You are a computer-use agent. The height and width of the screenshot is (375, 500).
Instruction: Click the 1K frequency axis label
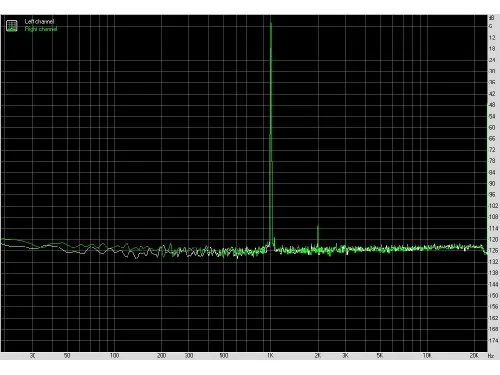[270, 356]
